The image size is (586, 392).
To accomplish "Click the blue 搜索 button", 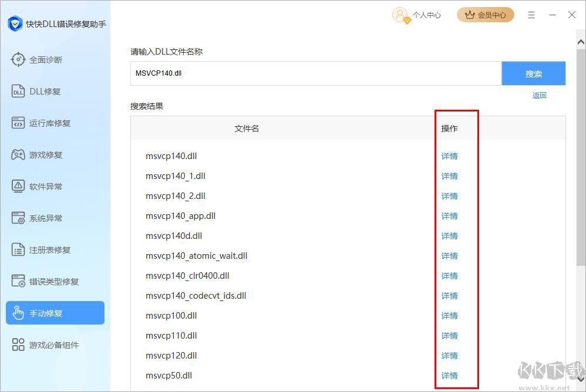I will pyautogui.click(x=533, y=73).
